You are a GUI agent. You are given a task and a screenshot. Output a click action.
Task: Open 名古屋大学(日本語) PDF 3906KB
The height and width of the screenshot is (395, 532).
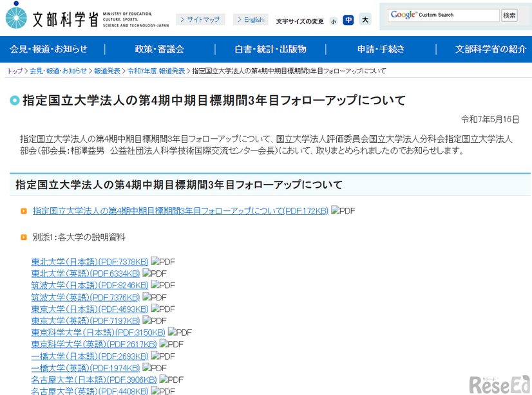94,380
